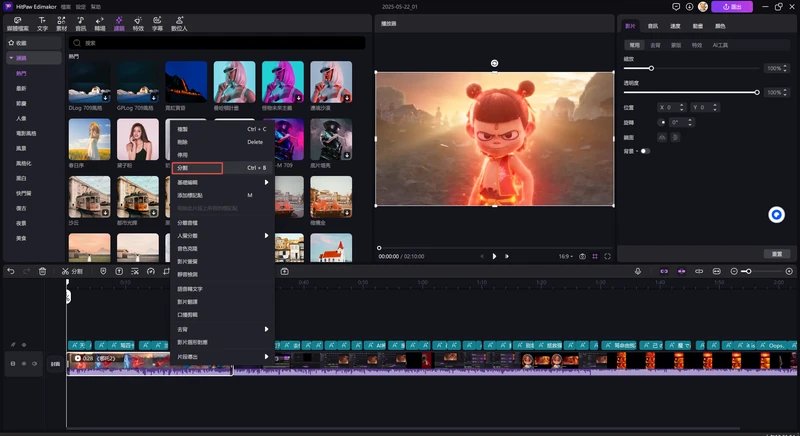Click the purple 匯出 export button
The image size is (800, 436).
click(732, 7)
